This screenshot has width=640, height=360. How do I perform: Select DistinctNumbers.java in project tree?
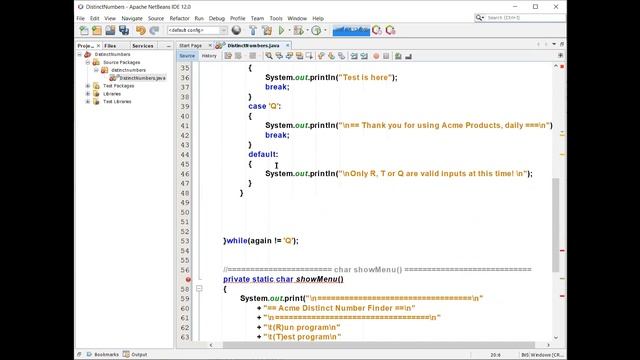[138, 78]
